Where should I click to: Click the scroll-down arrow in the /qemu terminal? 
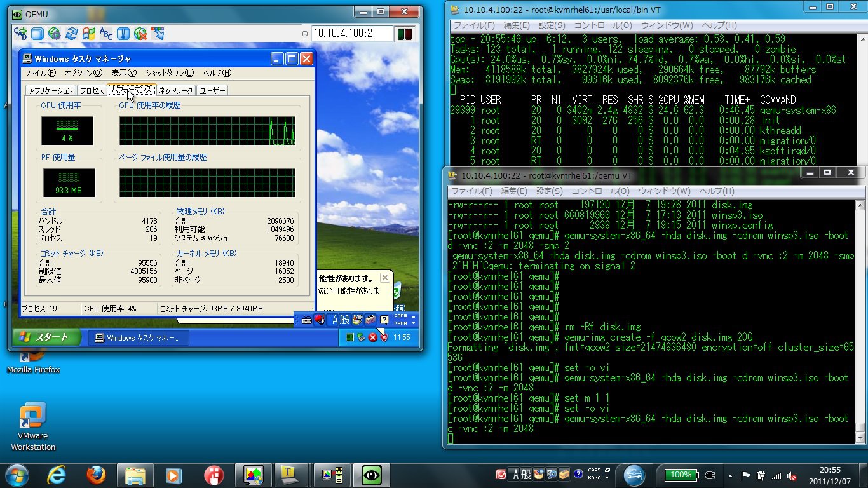tap(860, 438)
